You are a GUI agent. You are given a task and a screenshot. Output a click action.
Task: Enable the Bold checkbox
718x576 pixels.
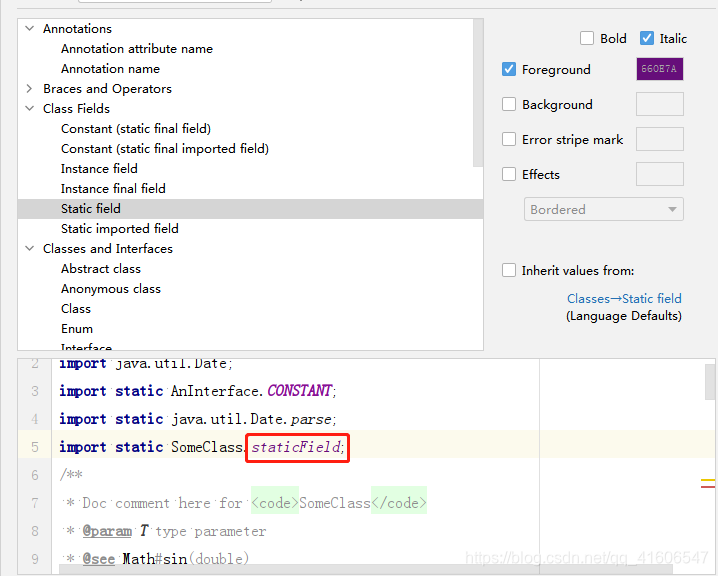click(587, 38)
